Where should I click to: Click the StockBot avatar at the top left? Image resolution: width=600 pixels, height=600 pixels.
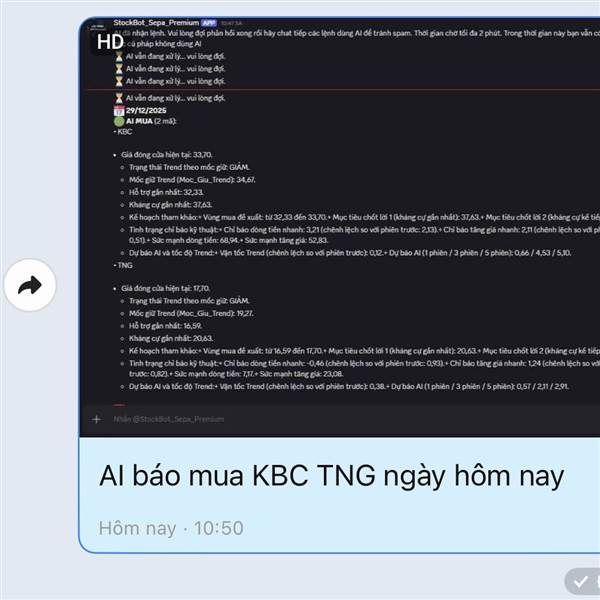(x=98, y=28)
